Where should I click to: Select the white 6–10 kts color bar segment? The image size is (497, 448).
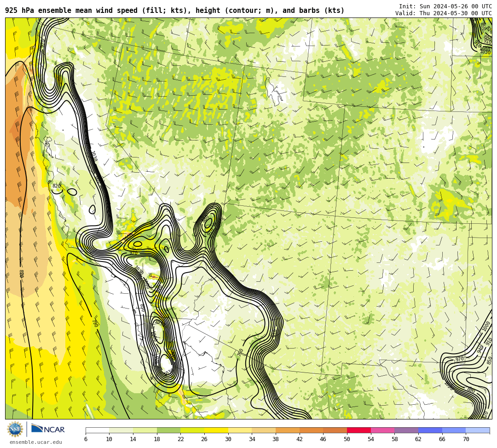pyautogui.click(x=97, y=430)
